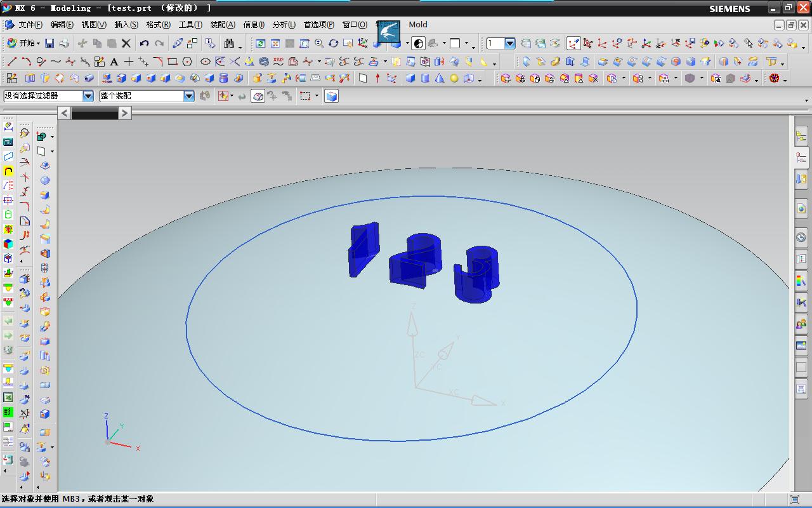Open the 装配(A) menu
812x508 pixels.
click(x=223, y=25)
